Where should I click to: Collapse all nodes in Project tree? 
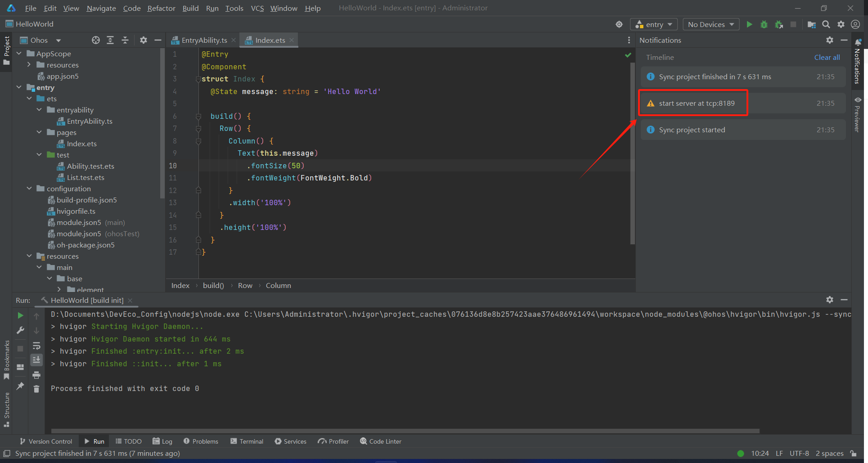tap(125, 40)
